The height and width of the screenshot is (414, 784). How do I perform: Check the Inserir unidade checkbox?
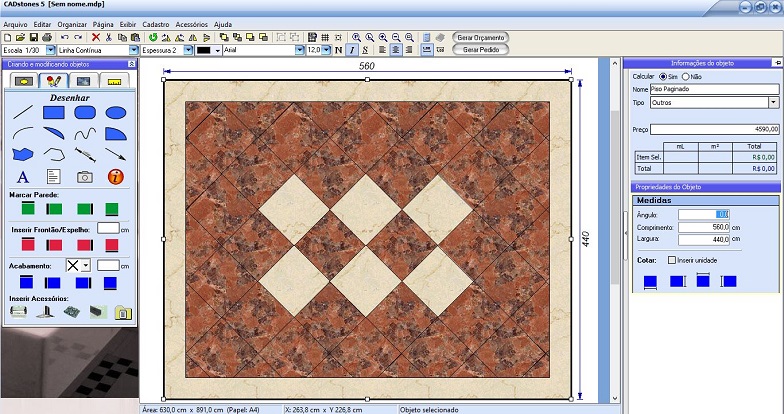coord(672,260)
